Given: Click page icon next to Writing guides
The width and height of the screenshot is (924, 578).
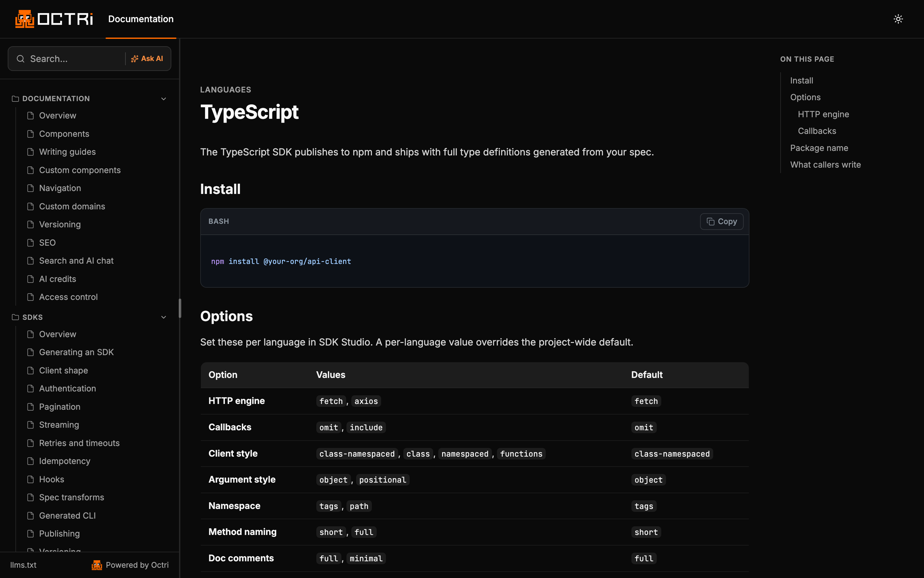Looking at the screenshot, I should click(30, 152).
